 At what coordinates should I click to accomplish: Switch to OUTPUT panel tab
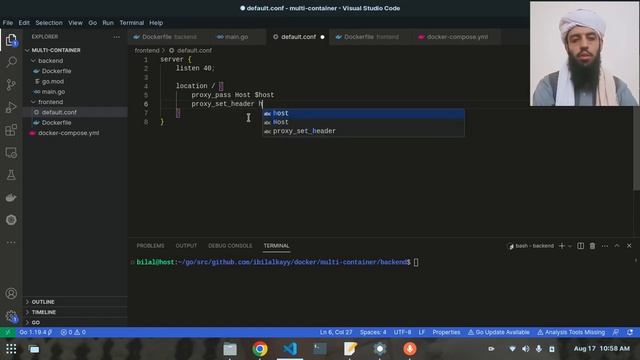click(x=186, y=246)
